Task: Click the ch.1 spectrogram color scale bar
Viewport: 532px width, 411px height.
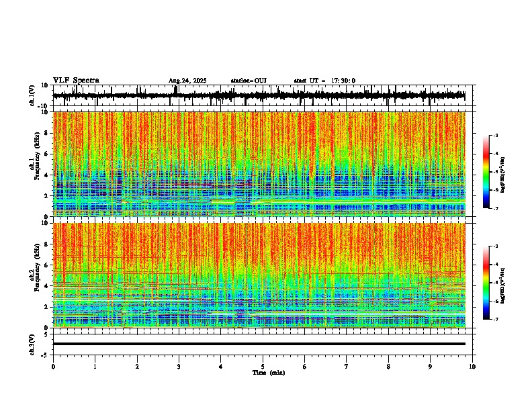Action: (x=486, y=172)
